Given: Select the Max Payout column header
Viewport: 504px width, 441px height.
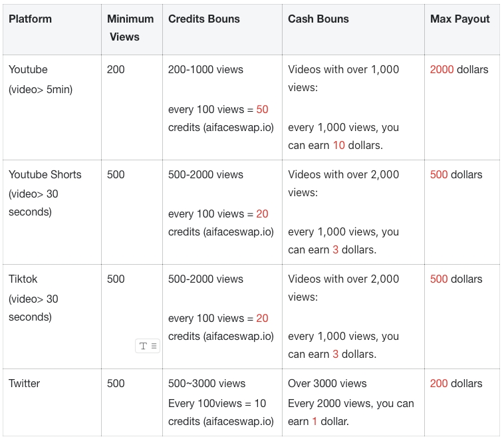Looking at the screenshot, I should tap(462, 29).
